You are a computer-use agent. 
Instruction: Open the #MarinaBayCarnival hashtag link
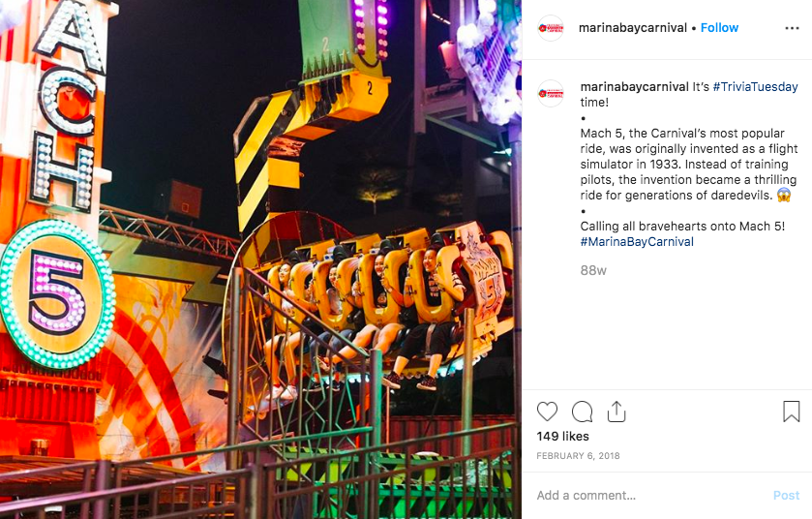click(637, 241)
